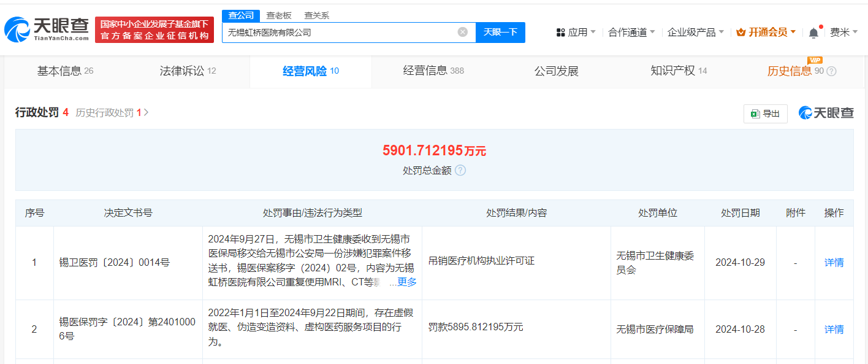868x364 pixels.
Task: Click penalty date 2024-10-29
Action: click(x=740, y=262)
